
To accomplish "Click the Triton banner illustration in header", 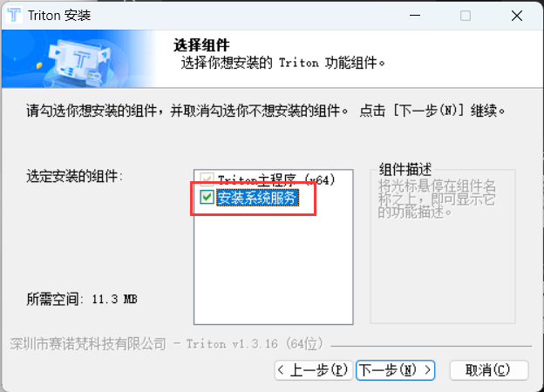I will click(x=78, y=58).
